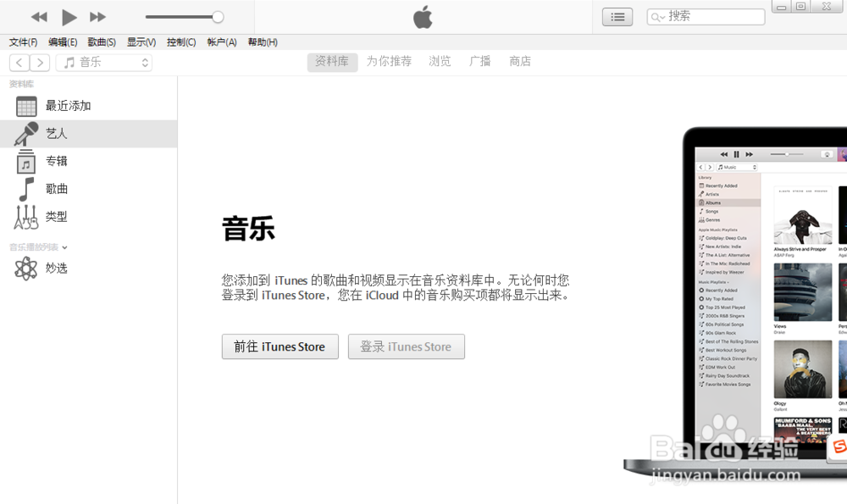The image size is (847, 504).
Task: Open the list view button beside search
Action: coord(617,17)
